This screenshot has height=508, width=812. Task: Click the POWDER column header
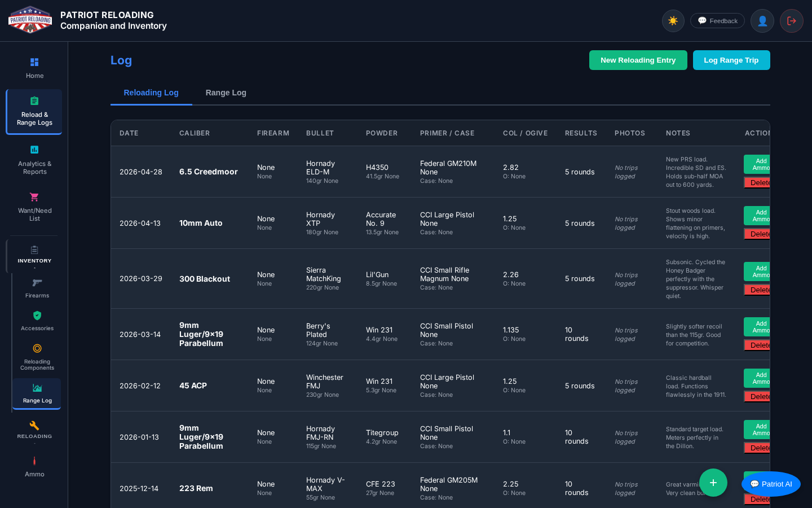pyautogui.click(x=382, y=133)
